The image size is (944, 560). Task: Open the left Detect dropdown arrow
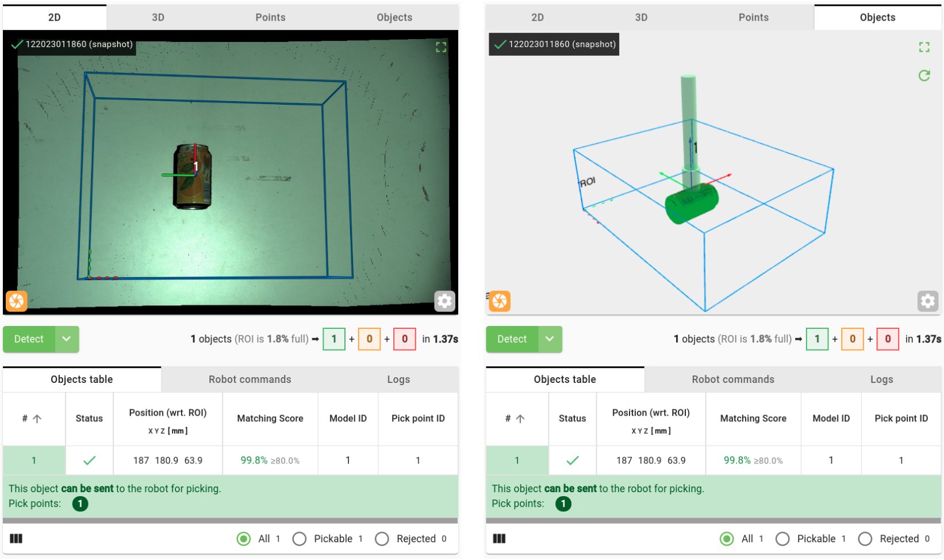pos(67,339)
